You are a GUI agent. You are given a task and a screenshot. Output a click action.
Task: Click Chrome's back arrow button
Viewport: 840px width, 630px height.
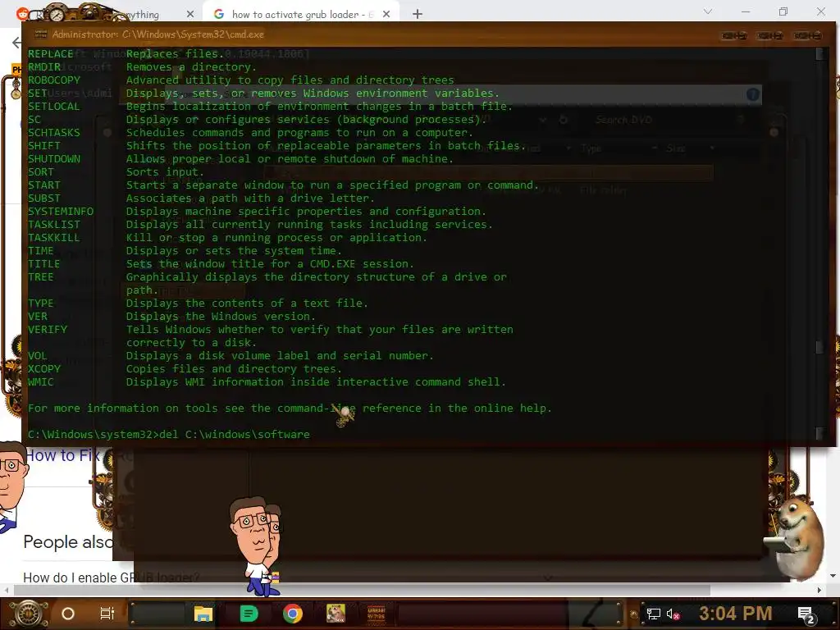point(16,43)
